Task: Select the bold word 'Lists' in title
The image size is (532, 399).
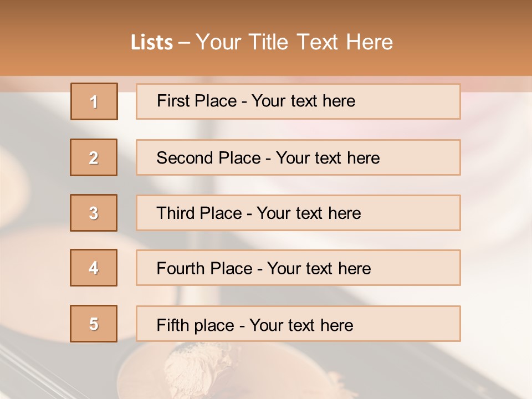Action: pos(152,43)
